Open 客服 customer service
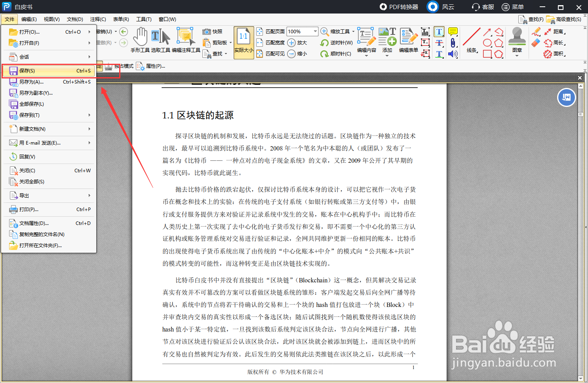588x383 pixels. [x=483, y=7]
